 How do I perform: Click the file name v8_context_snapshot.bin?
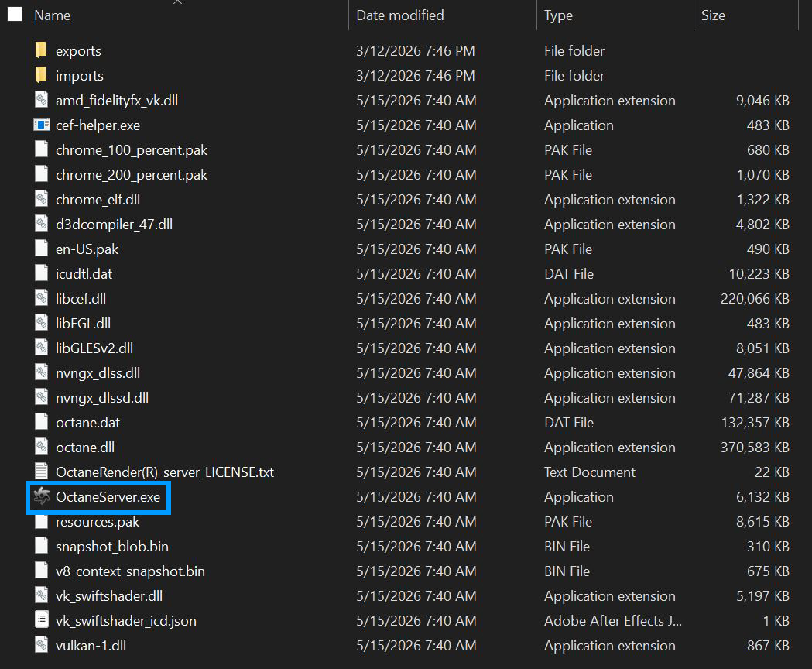point(130,571)
